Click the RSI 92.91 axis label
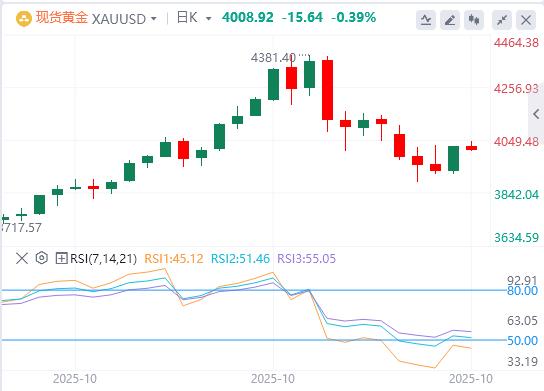 [x=522, y=280]
